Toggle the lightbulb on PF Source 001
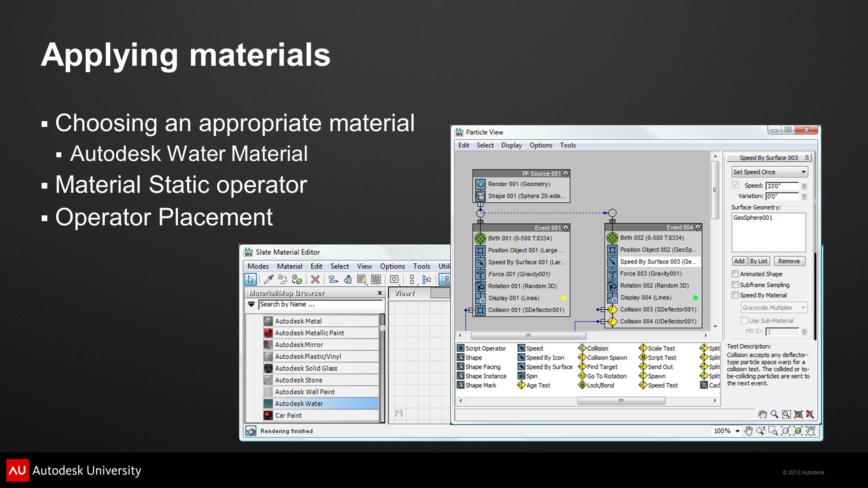 coord(566,174)
